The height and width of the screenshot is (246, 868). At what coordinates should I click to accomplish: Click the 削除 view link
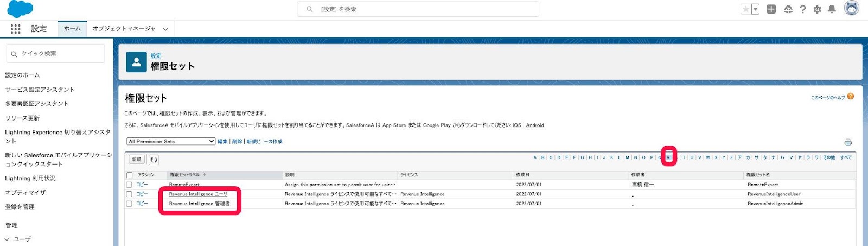tap(237, 141)
